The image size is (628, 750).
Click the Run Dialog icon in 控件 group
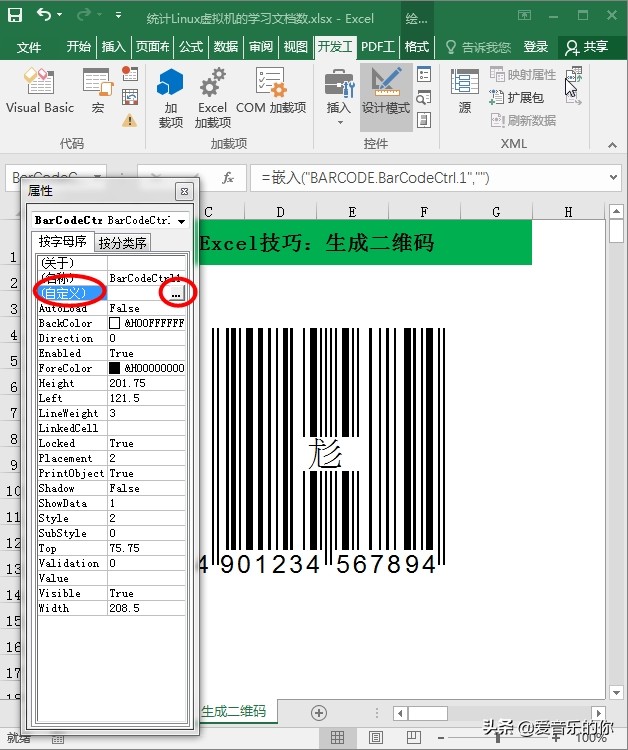coord(424,120)
